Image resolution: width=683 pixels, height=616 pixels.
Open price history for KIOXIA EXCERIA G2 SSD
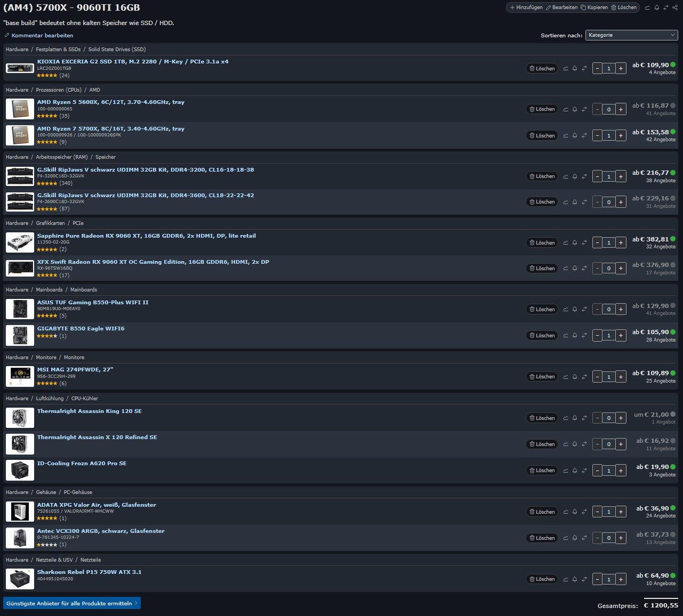[x=566, y=69]
